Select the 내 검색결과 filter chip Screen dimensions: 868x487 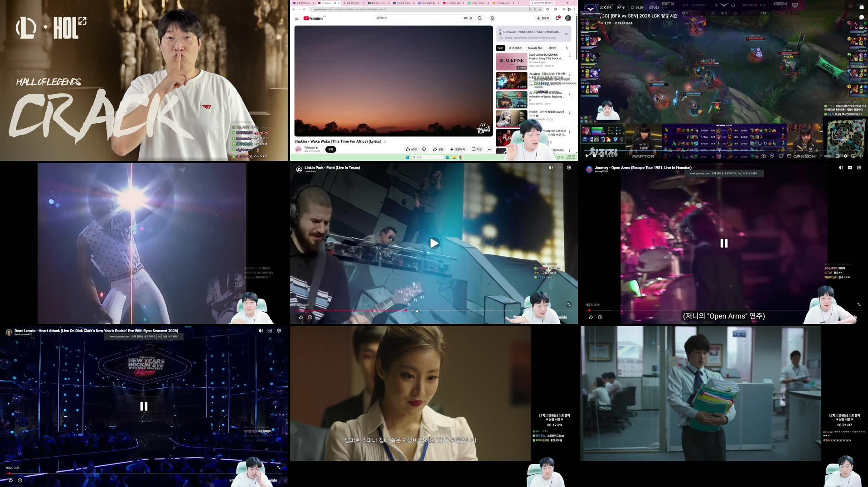tap(515, 48)
